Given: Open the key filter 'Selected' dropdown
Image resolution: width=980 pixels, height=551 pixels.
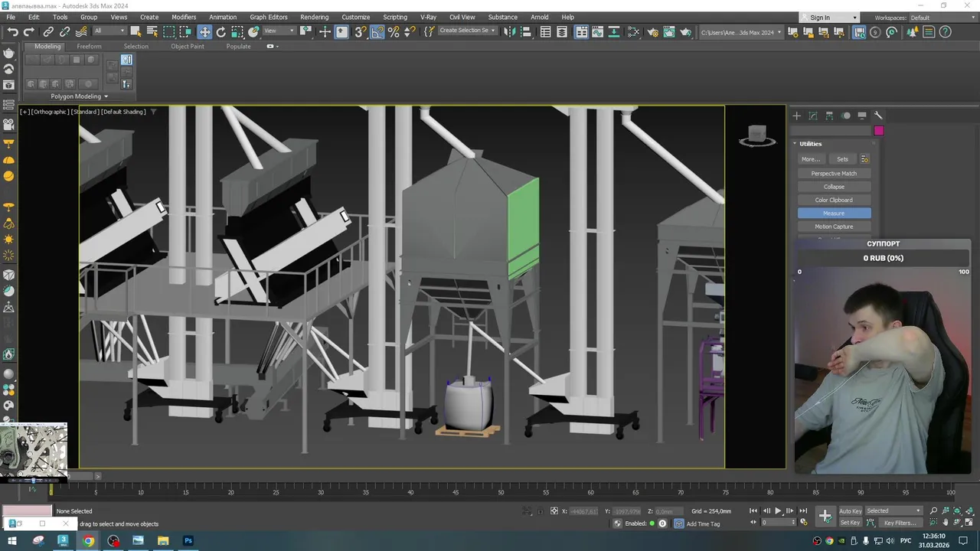Looking at the screenshot, I should 894,511.
